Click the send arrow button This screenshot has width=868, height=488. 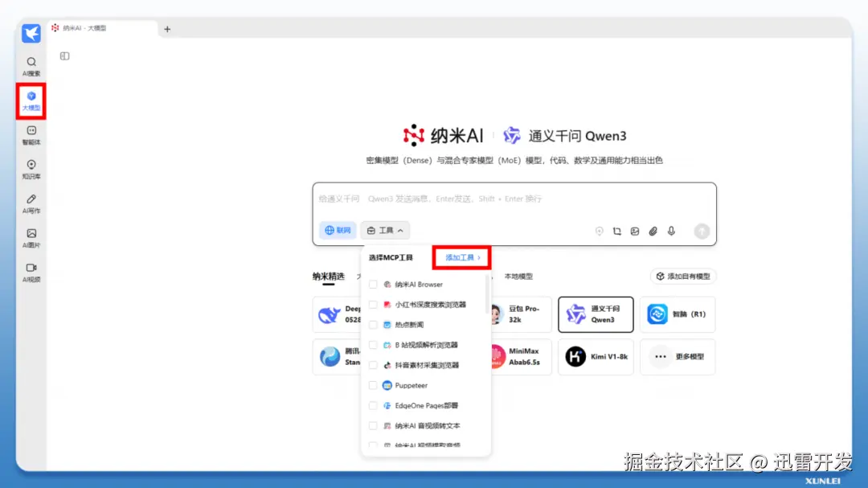702,231
